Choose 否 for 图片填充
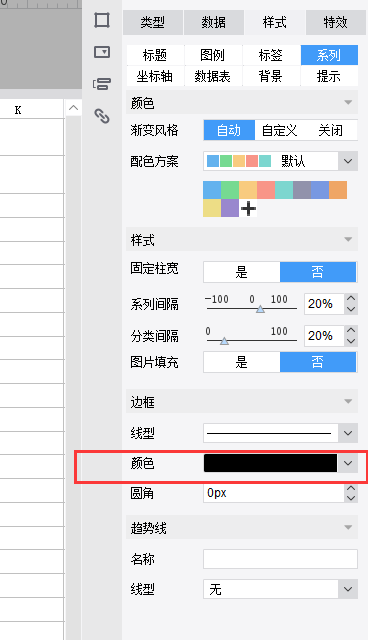The image size is (368, 640). [x=318, y=362]
